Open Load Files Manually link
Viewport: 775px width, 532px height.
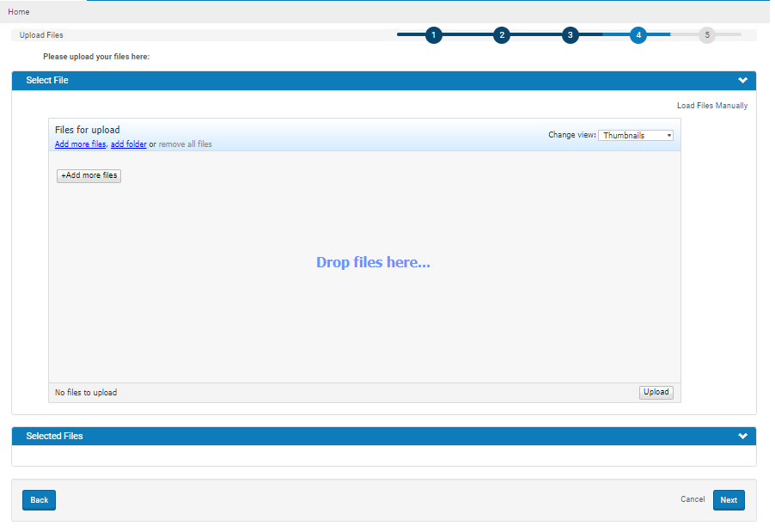point(711,106)
